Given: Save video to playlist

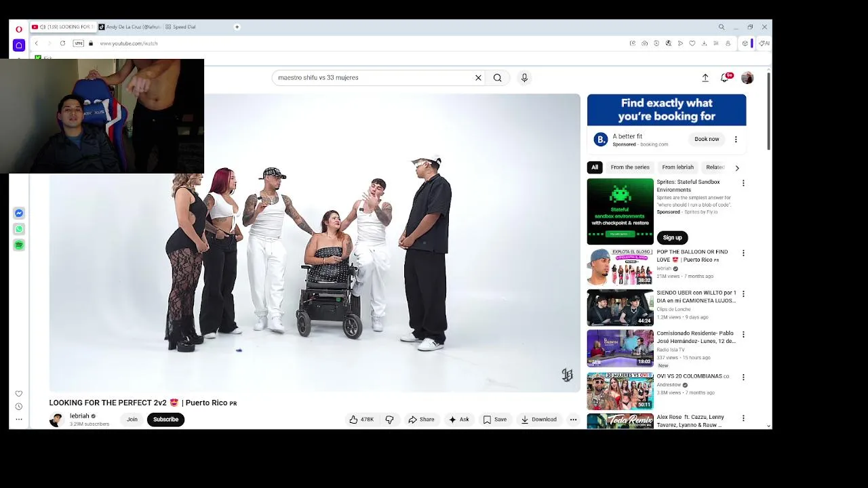Looking at the screenshot, I should 495,420.
